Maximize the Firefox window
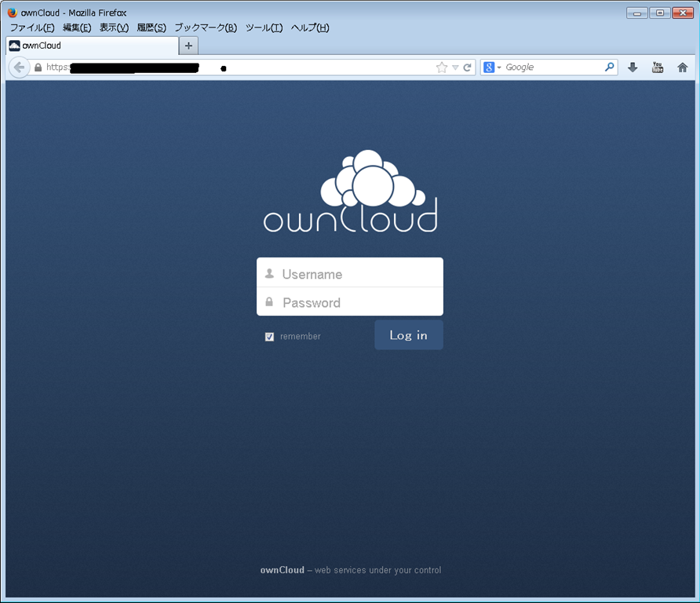This screenshot has height=603, width=700. pyautogui.click(x=660, y=13)
